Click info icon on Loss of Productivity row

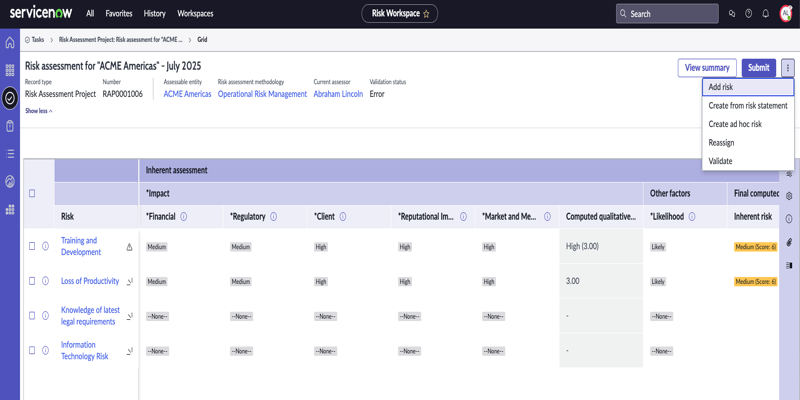tap(45, 281)
